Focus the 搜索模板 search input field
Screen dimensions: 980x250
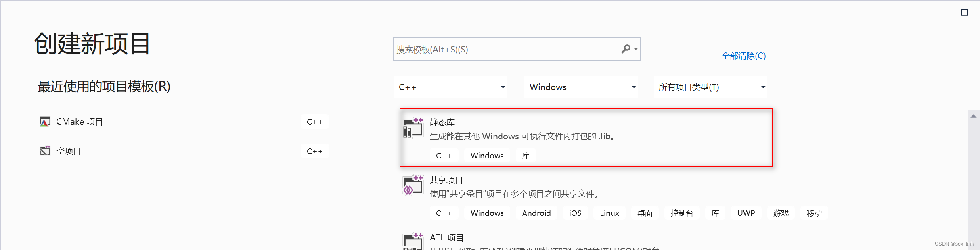point(507,49)
